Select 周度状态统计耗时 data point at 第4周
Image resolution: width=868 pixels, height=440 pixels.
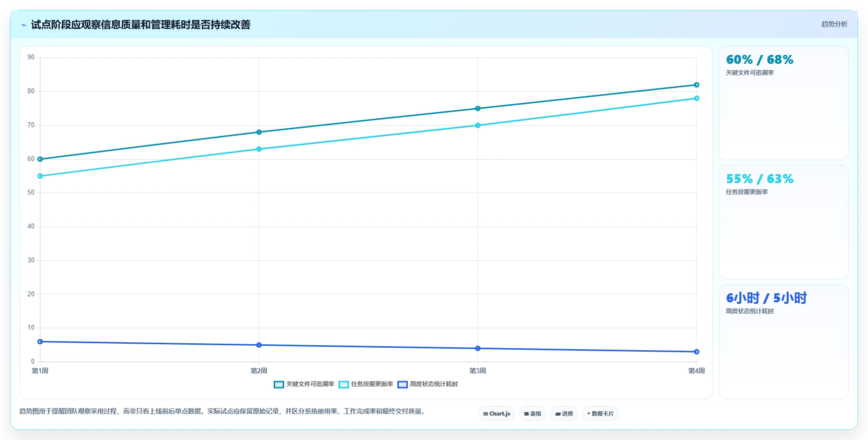[696, 352]
